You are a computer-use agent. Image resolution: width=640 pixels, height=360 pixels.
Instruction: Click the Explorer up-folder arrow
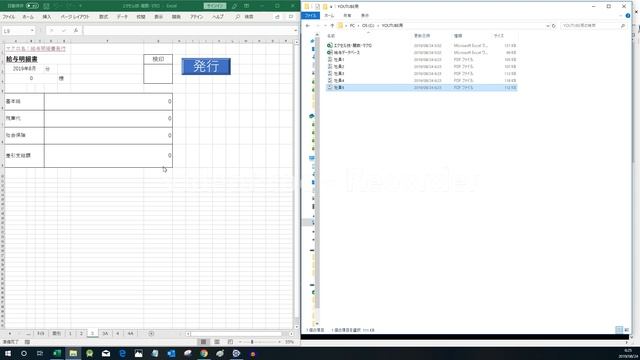pos(332,26)
